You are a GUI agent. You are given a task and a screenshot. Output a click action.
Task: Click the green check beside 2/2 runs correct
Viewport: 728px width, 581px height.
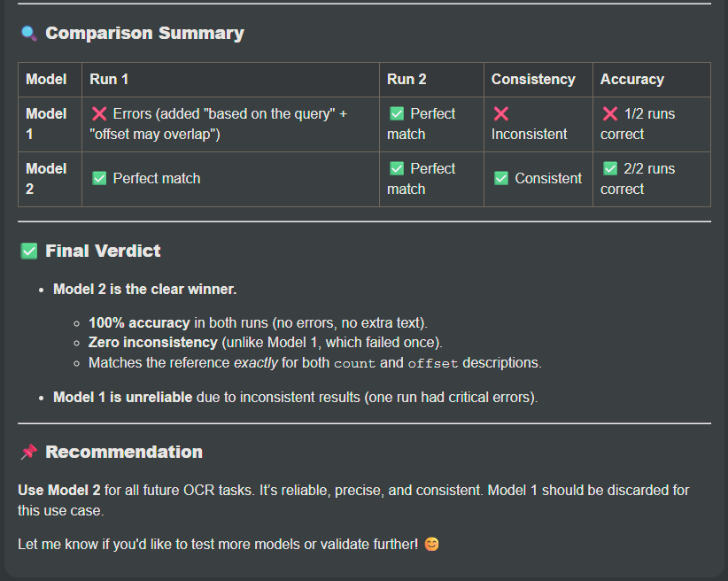pyautogui.click(x=609, y=168)
